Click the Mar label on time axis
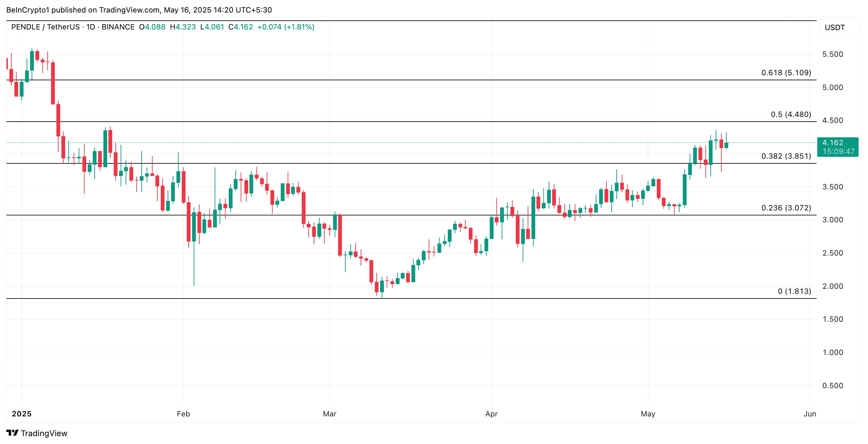This screenshot has width=868, height=444. coord(329,414)
